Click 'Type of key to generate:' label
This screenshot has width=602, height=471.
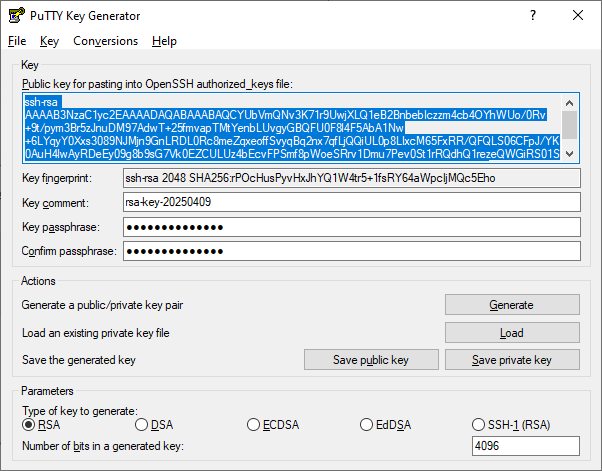(x=80, y=411)
